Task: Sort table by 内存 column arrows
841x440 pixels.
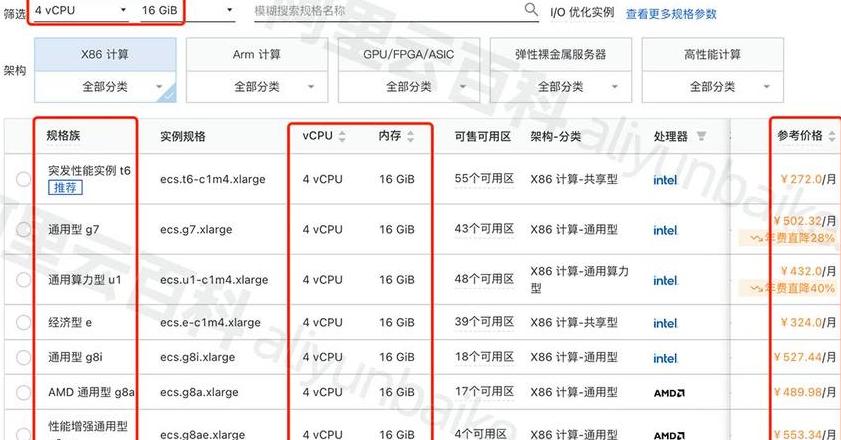Action: pos(410,136)
